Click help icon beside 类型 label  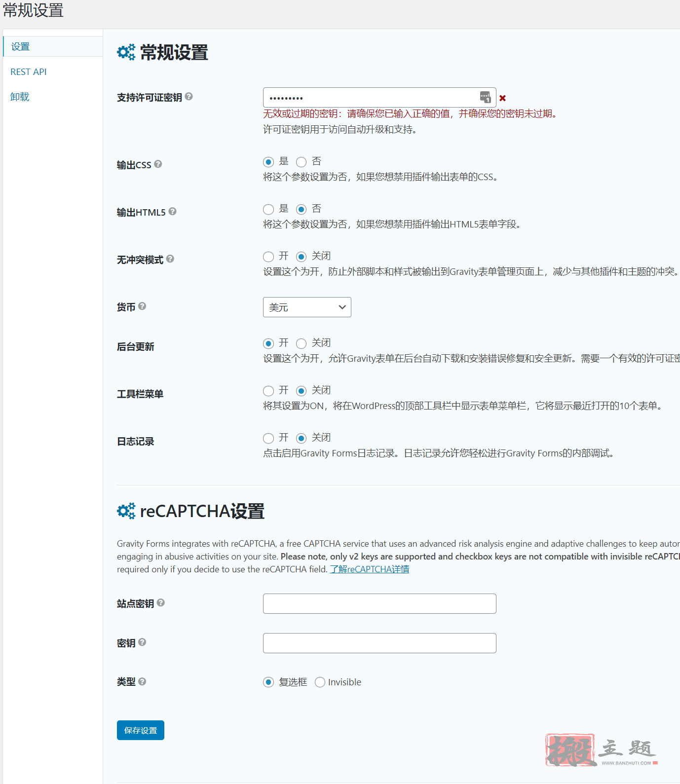(x=142, y=681)
